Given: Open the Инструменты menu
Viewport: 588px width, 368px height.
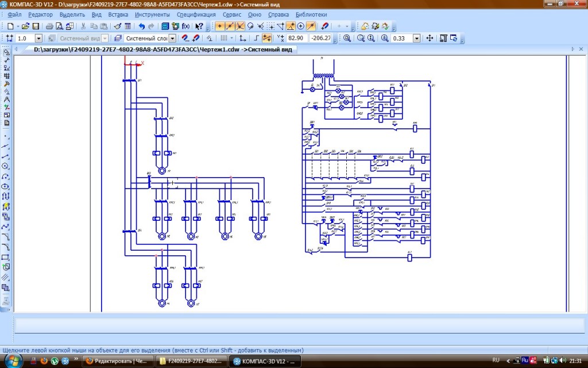Looking at the screenshot, I should pyautogui.click(x=152, y=14).
